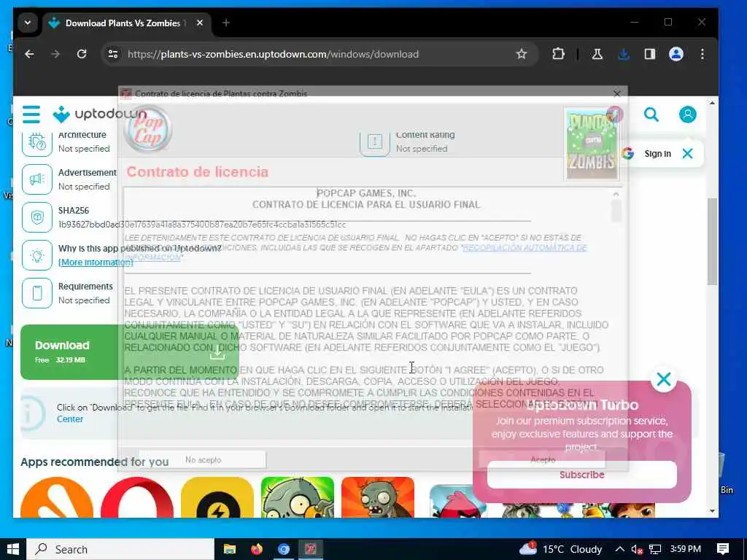The height and width of the screenshot is (560, 747).
Task: Click the Advertisement megaphone icon
Action: coord(37,179)
